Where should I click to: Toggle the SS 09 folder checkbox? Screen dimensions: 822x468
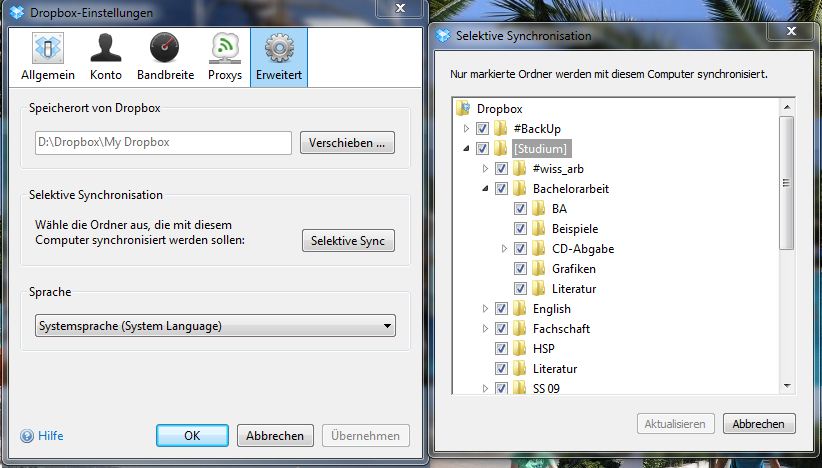pos(501,388)
